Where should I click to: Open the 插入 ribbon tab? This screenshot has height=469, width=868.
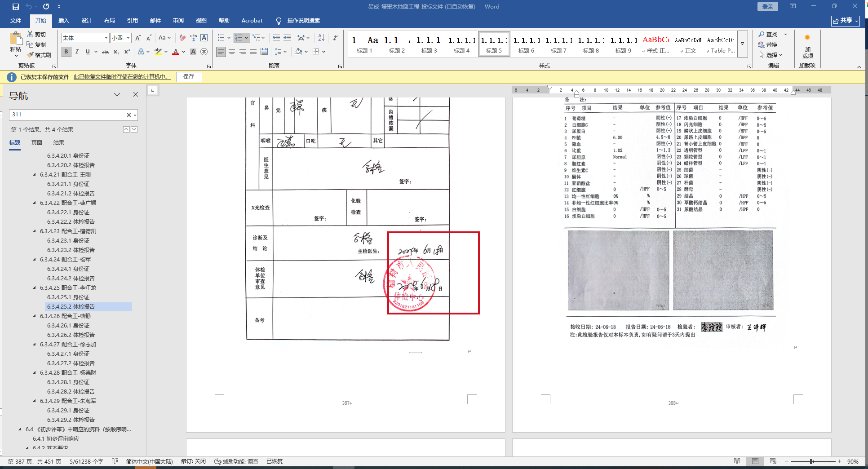[x=64, y=21]
